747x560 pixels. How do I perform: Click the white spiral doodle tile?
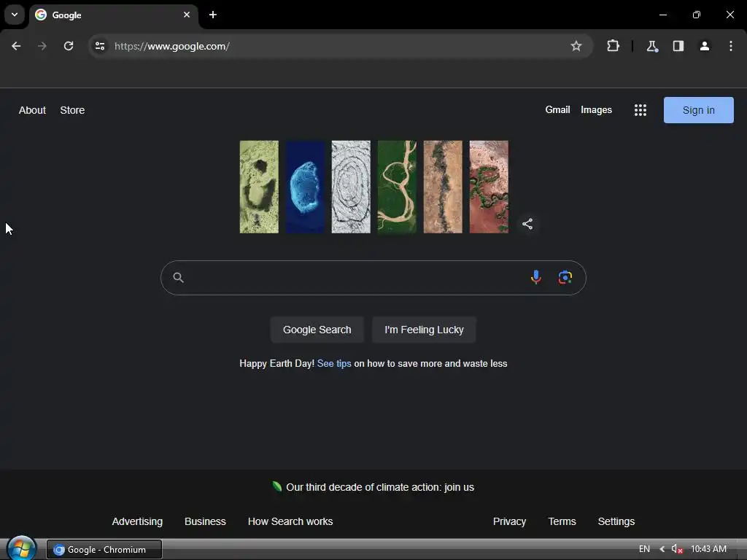pos(351,187)
